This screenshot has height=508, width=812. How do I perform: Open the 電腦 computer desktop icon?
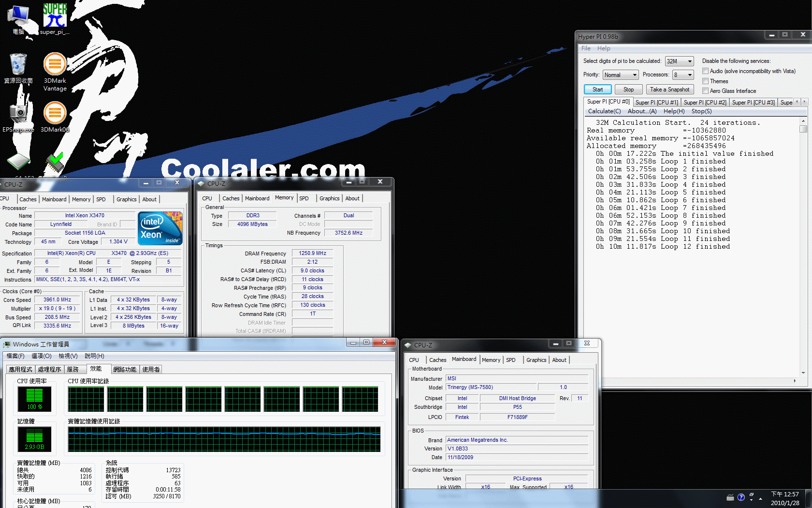coord(18,19)
